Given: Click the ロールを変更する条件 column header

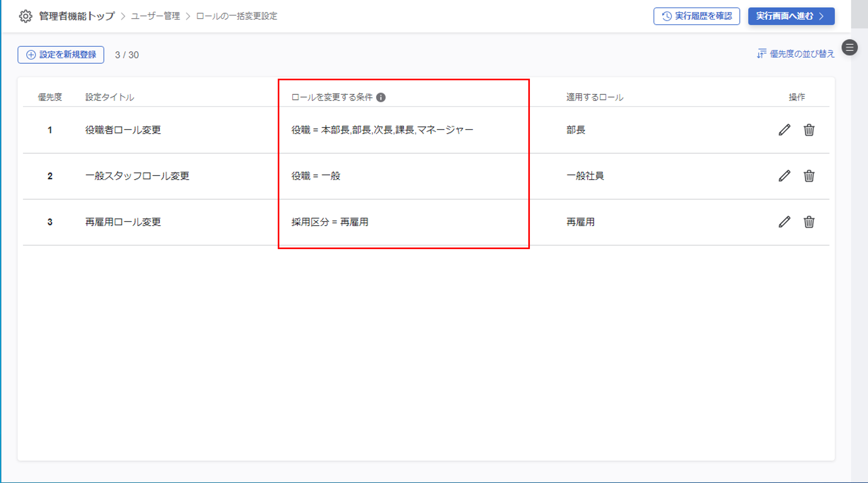Looking at the screenshot, I should click(x=332, y=97).
